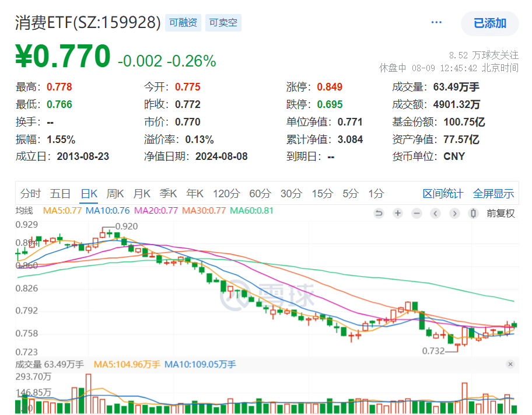Click the 已添加 watchlist button

point(489,23)
